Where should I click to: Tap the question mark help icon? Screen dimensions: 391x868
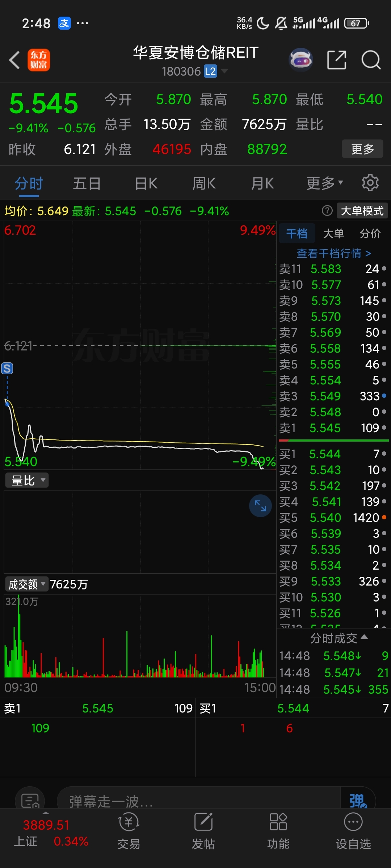(327, 210)
